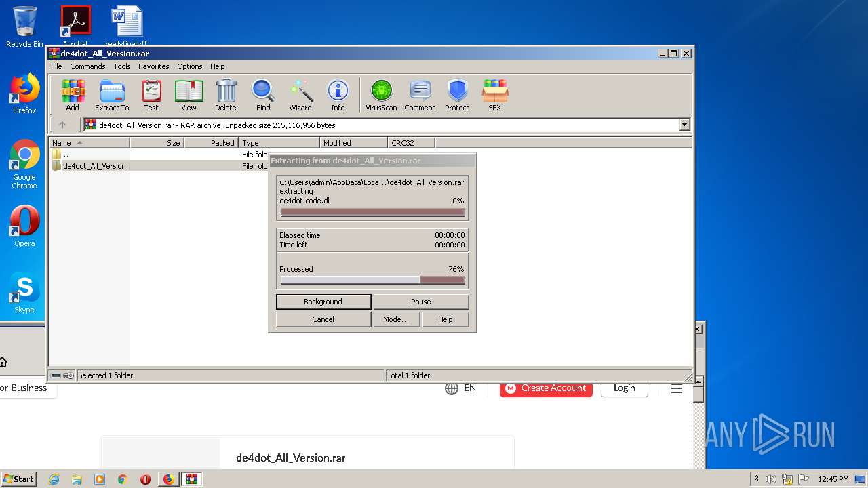The image size is (868, 488).
Task: Click the Add toolbar icon in WinRAR
Action: point(73,95)
